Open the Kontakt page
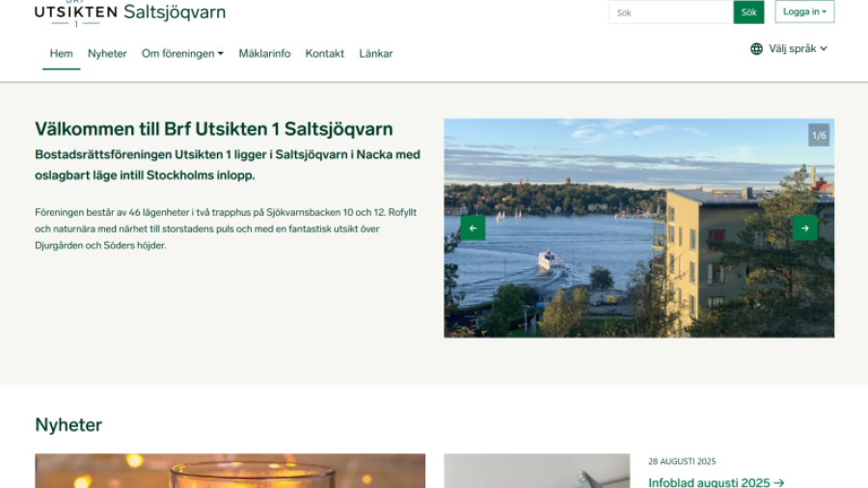 [325, 54]
